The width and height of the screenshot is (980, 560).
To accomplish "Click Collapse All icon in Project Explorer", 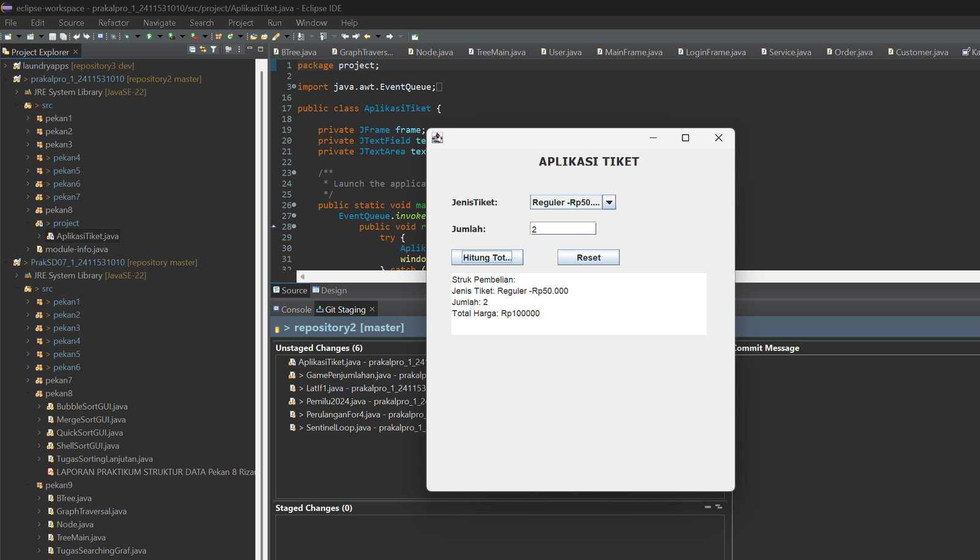I will point(192,50).
